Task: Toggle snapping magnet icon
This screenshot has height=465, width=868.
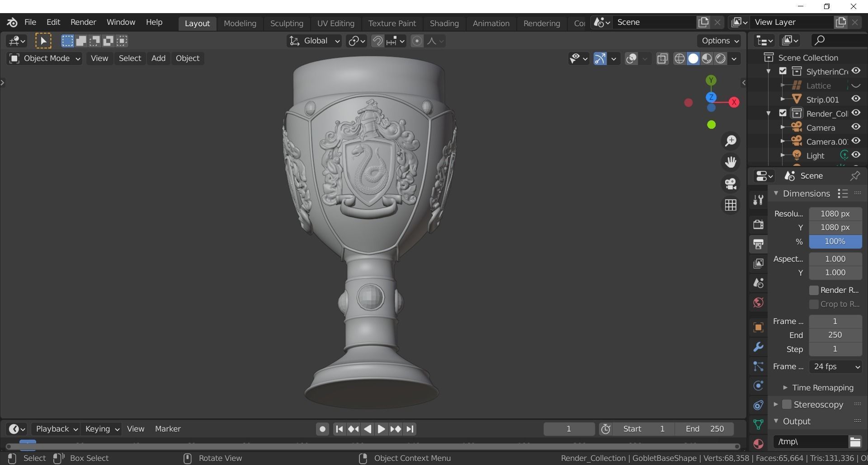Action: click(x=377, y=41)
